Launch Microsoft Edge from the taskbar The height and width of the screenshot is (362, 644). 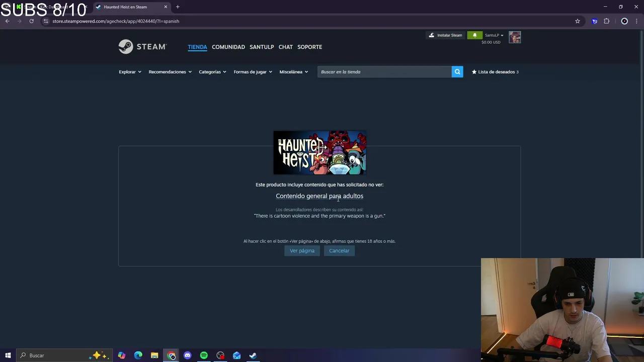point(138,355)
